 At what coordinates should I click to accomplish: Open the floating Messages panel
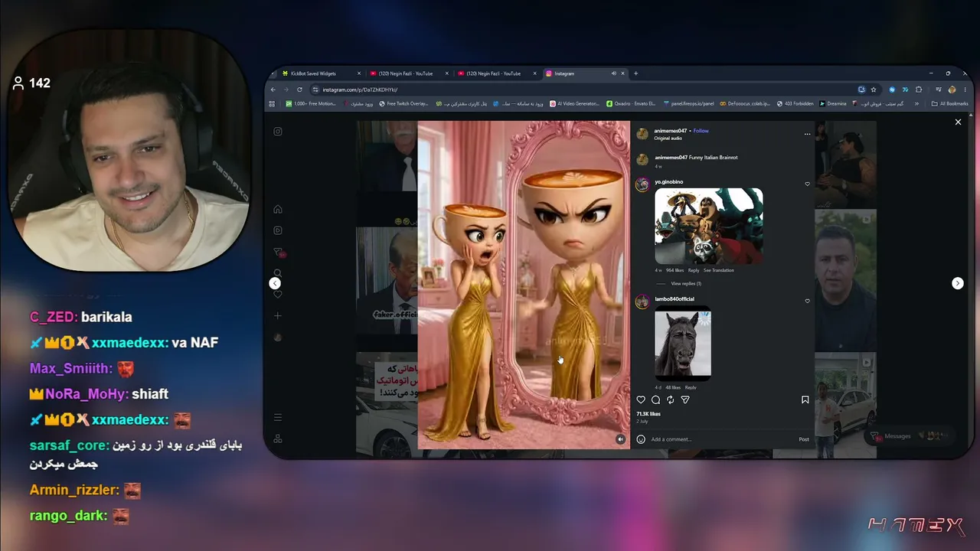coord(908,436)
